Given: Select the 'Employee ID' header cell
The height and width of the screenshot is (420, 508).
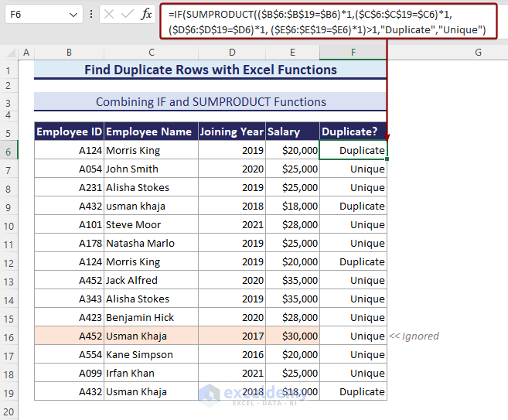Looking at the screenshot, I should 69,131.
